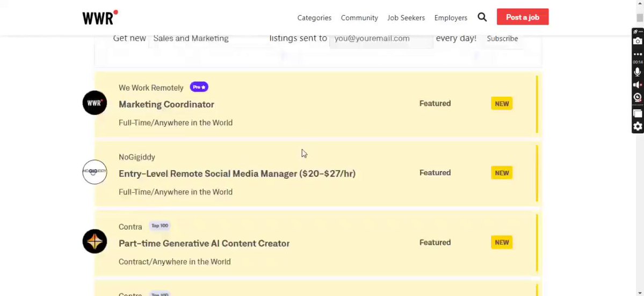Click NEW badge on Generative AI Content Creator row
Screen dimensions: 644x296
pyautogui.click(x=502, y=242)
